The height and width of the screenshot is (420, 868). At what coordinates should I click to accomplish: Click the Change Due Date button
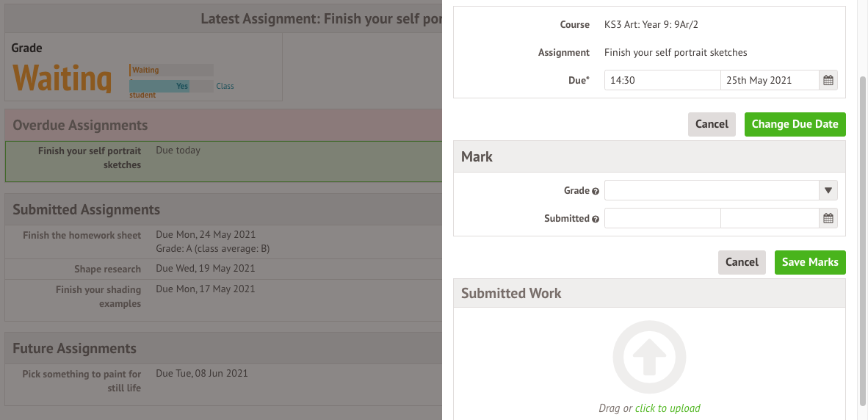795,125
